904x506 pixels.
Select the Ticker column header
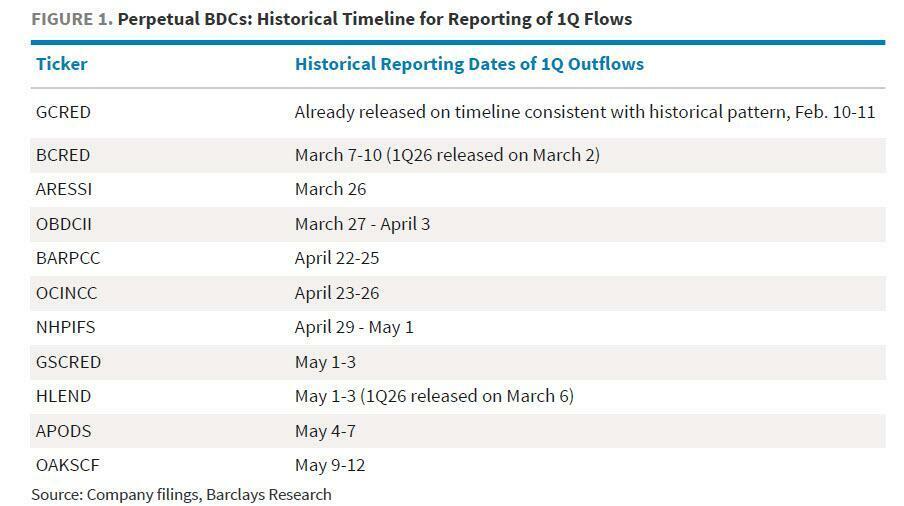point(61,64)
